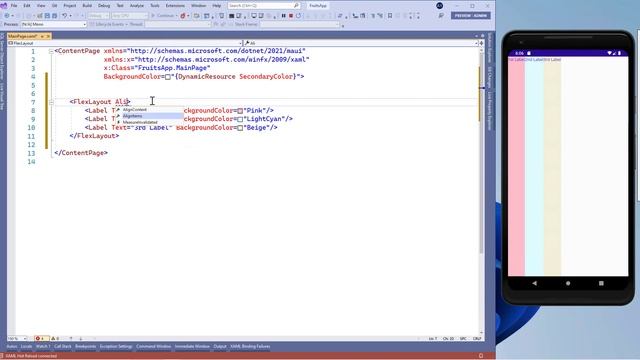Screen dimensions: 640x360
Task: Open the Help menu
Action: coord(217,6)
